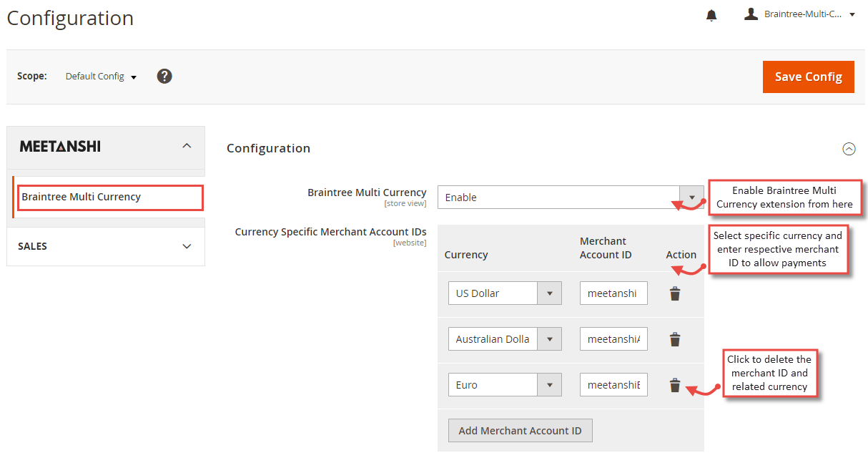Delete the Euro row with the trash icon

(675, 385)
